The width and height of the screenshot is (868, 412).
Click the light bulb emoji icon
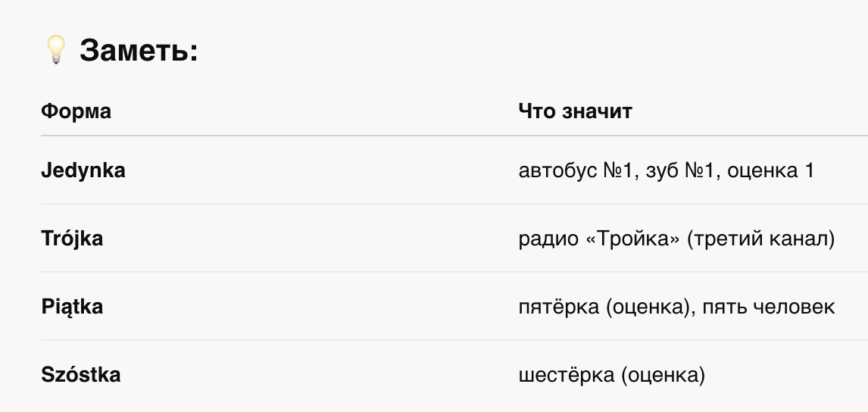coord(55,51)
